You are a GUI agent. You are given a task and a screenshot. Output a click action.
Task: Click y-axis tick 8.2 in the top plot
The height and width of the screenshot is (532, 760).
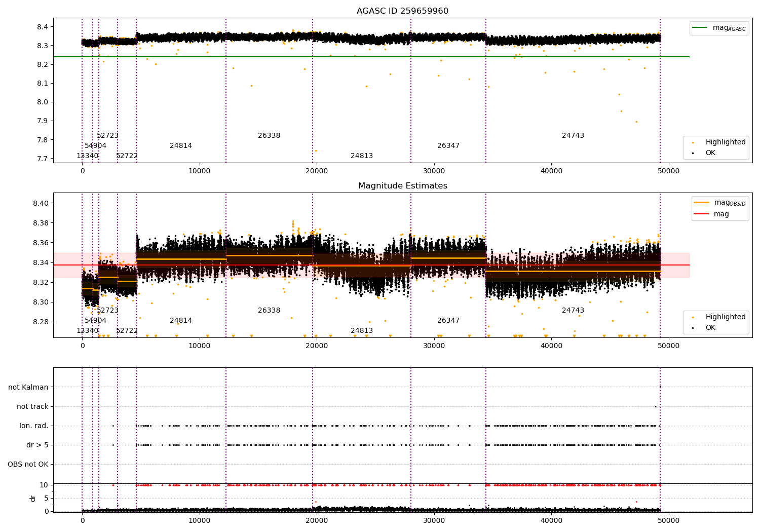click(43, 65)
